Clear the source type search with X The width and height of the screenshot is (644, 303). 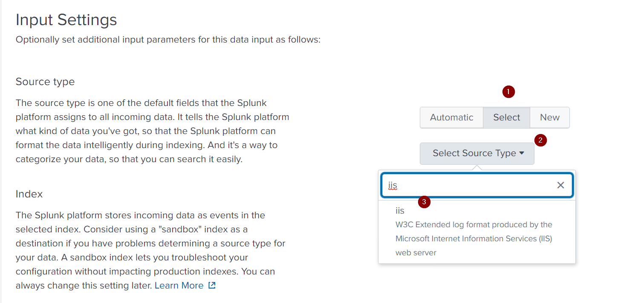[x=560, y=185]
